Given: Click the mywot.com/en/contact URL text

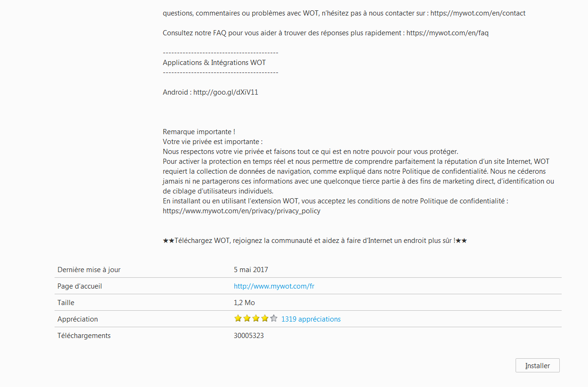Looking at the screenshot, I should click(478, 13).
